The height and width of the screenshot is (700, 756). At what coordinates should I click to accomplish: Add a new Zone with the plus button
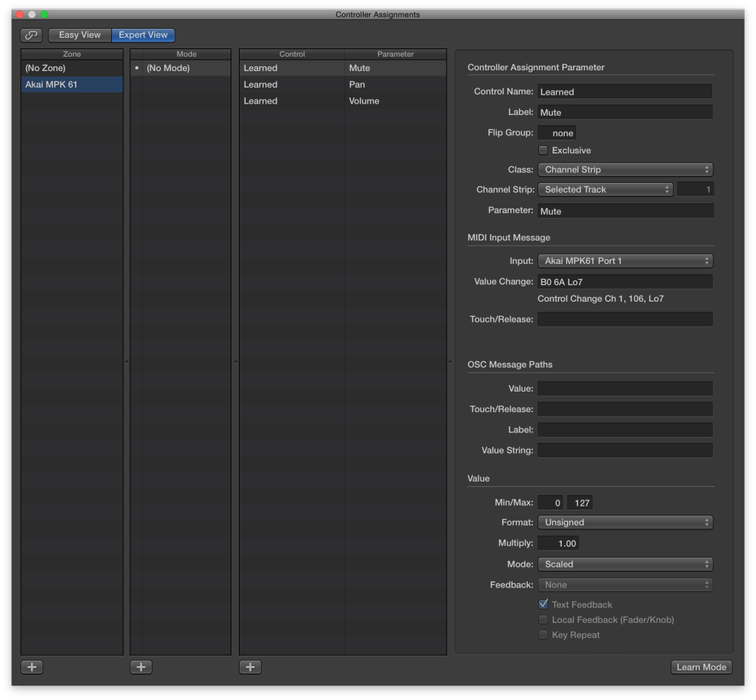coord(31,667)
